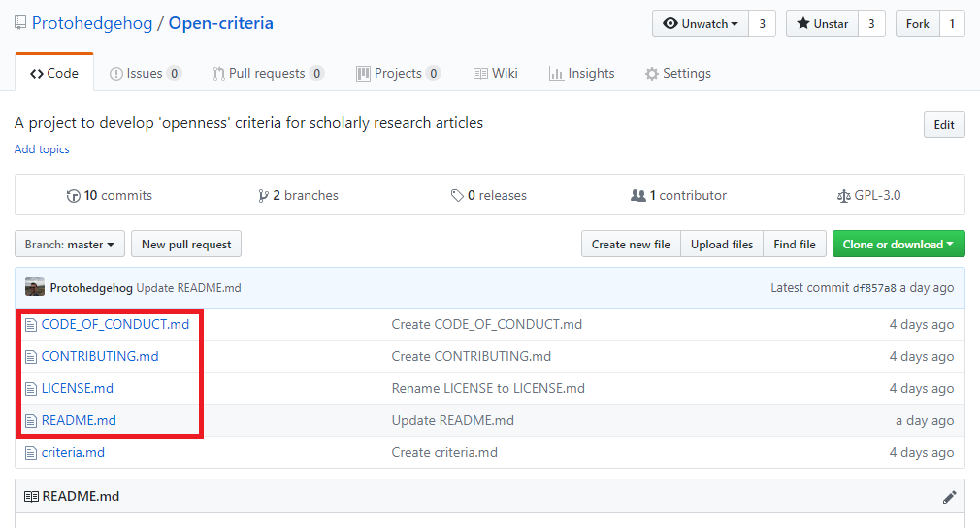
Task: Click the Upload files button
Action: [722, 245]
